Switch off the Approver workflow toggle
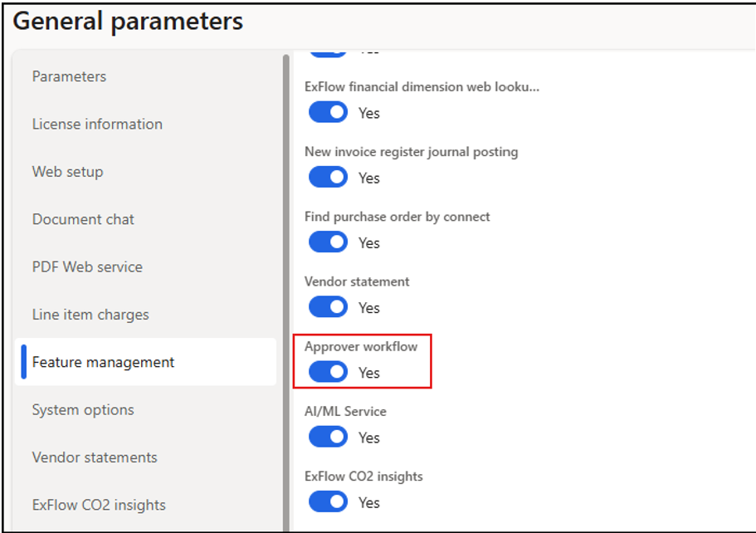 (328, 372)
